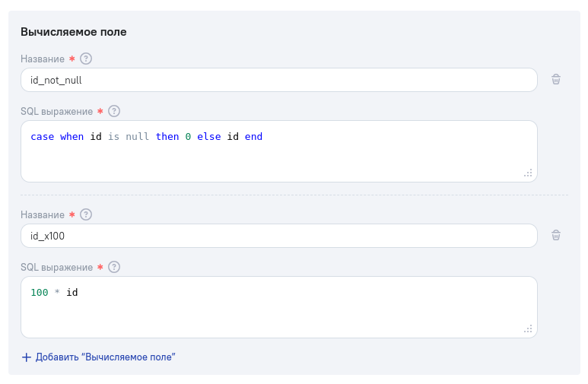This screenshot has width=588, height=384.
Task: Place cursor on 'else' keyword in SQL
Action: pos(209,137)
